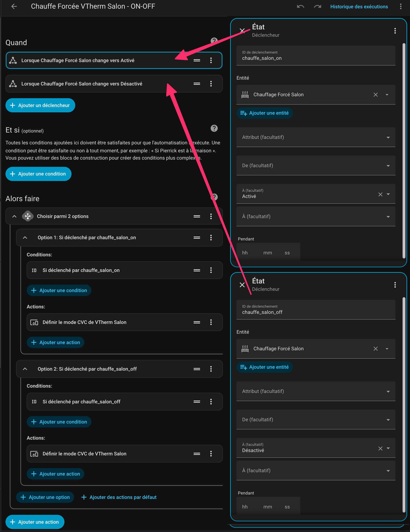
Task: Click the back arrow in header
Action: click(x=14, y=7)
